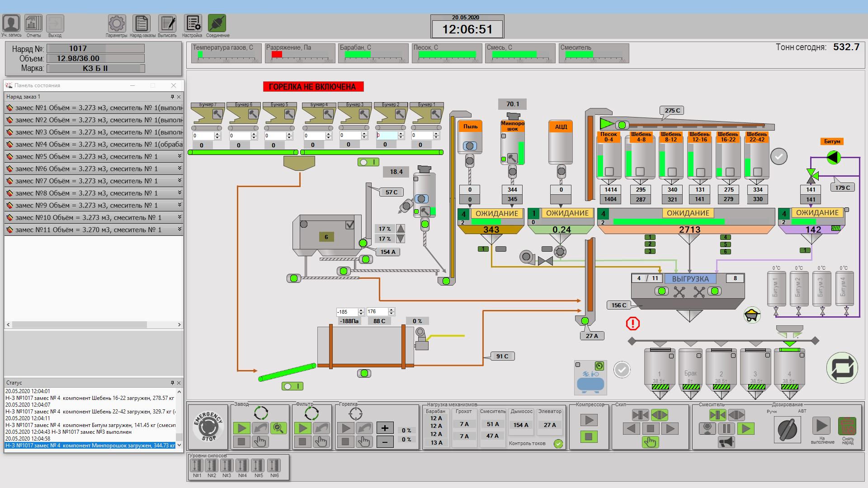Viewport: 868px width, 488px height.
Task: Open the Отчеты reports icon
Action: [x=33, y=23]
